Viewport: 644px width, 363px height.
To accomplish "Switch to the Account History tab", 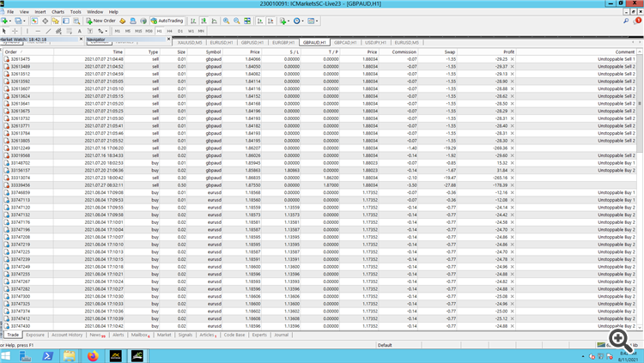I will point(67,335).
